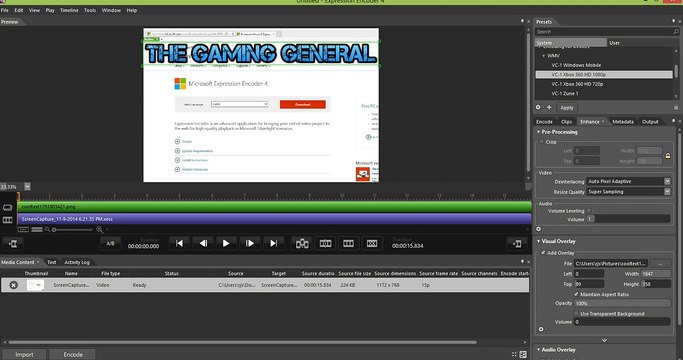Image resolution: width=683 pixels, height=360 pixels.
Task: Remove the ScreenCapture item with X icon
Action: tap(14, 285)
